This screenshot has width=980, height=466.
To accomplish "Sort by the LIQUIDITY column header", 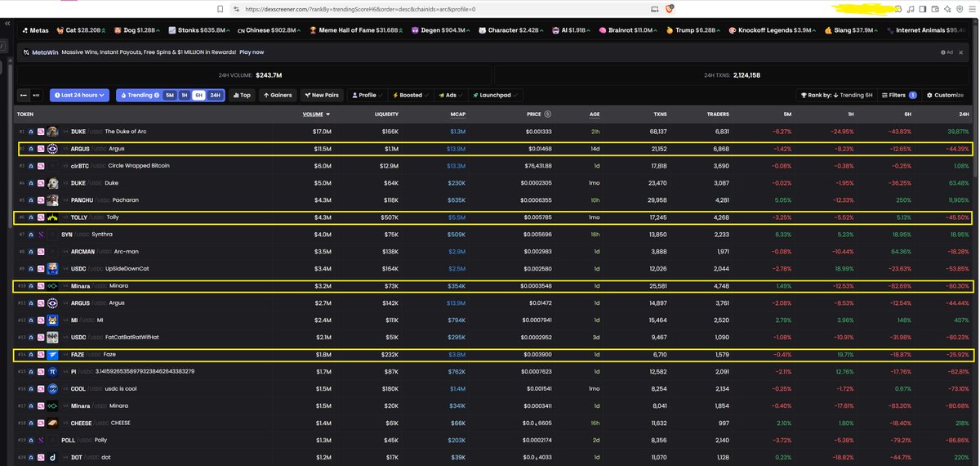I will click(386, 114).
